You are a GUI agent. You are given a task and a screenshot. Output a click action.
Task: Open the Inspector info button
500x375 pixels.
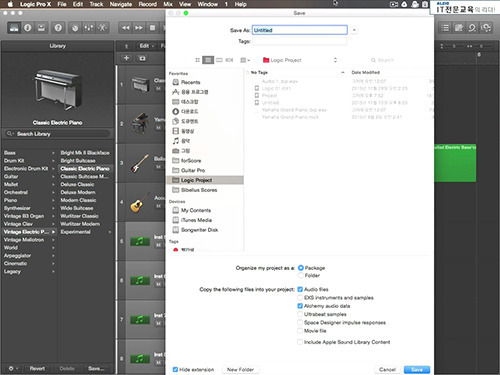pos(28,28)
